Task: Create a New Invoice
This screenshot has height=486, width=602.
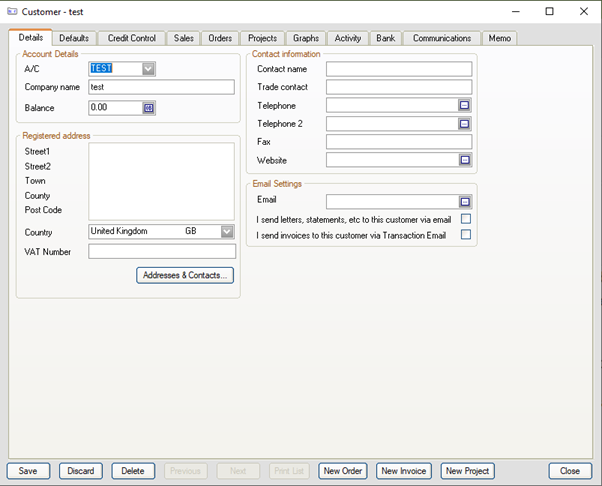Action: click(404, 471)
